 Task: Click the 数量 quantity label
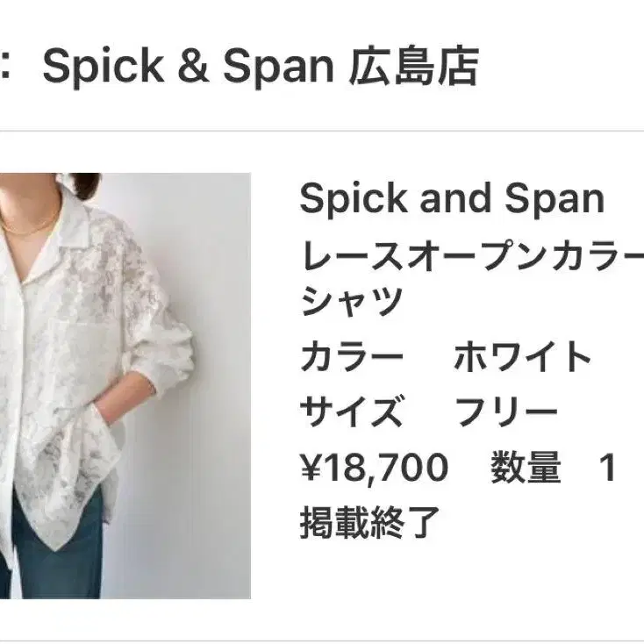click(526, 467)
